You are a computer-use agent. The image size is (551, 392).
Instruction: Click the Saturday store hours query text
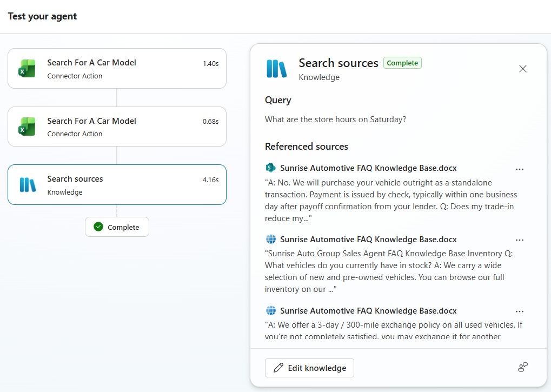[335, 119]
